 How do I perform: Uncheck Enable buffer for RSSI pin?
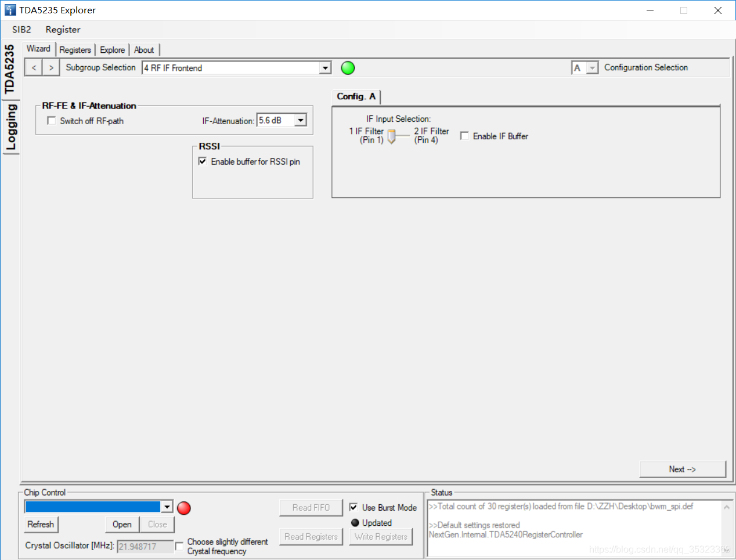[203, 161]
